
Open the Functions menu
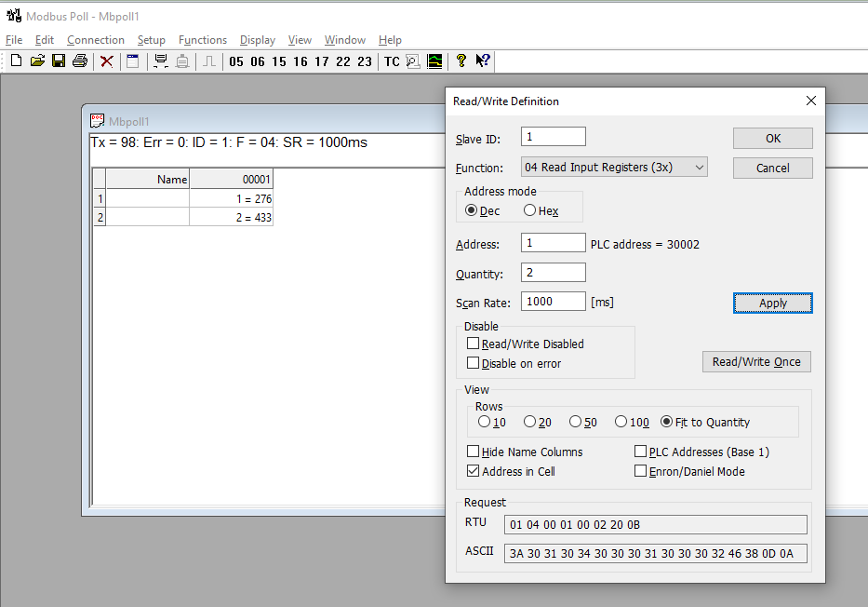203,40
